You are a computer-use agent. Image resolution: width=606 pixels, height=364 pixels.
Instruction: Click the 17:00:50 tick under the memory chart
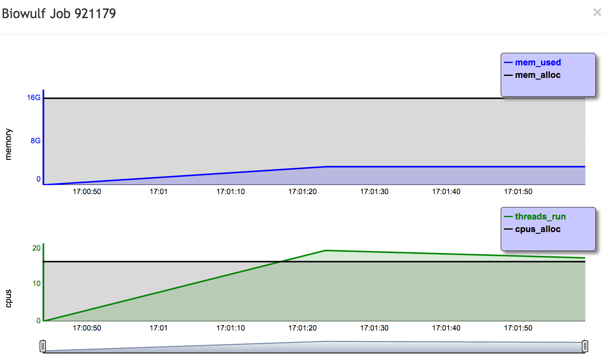(87, 192)
